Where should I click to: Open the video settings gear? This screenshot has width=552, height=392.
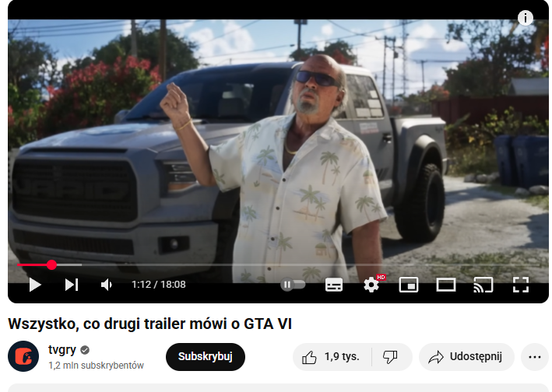371,285
